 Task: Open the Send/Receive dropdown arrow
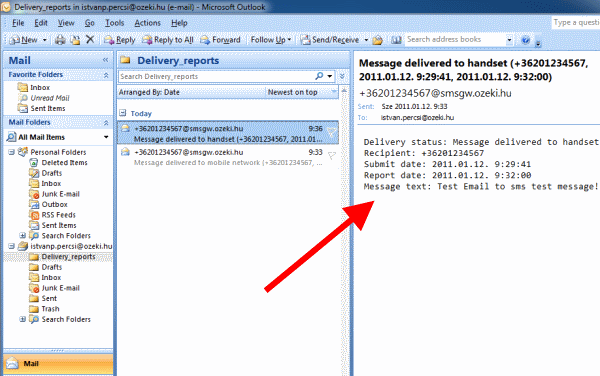pyautogui.click(x=366, y=40)
